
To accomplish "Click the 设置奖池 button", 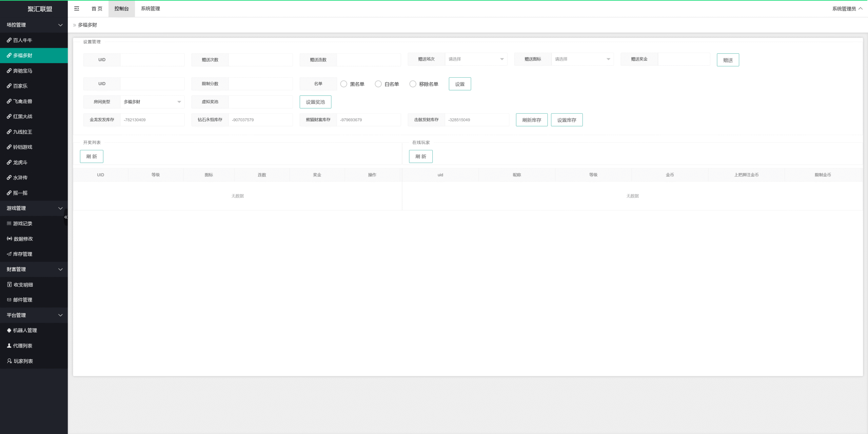I will (x=315, y=102).
